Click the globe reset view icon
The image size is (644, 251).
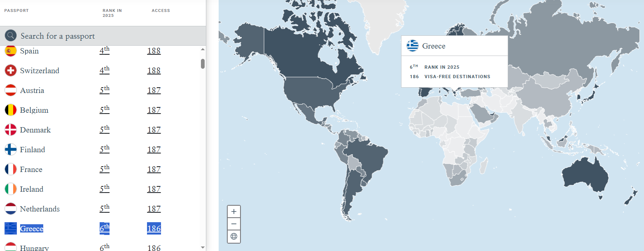pos(234,236)
